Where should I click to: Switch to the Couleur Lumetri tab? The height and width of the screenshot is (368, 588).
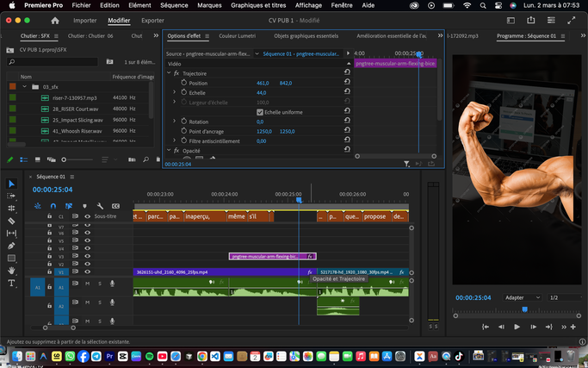238,36
